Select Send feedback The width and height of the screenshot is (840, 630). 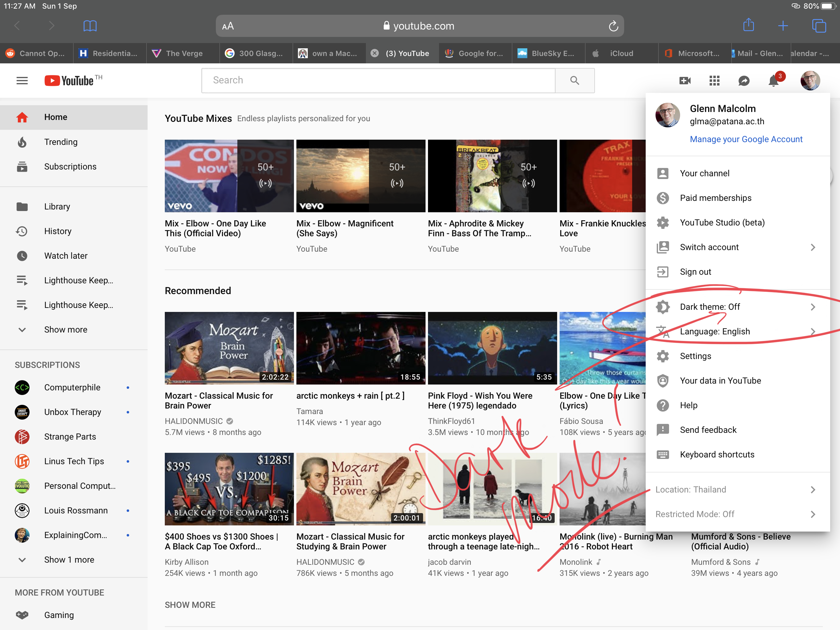click(x=738, y=430)
